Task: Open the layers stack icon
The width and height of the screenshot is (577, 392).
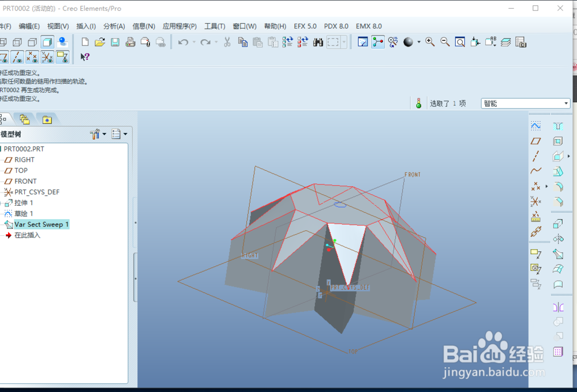Action: [505, 42]
